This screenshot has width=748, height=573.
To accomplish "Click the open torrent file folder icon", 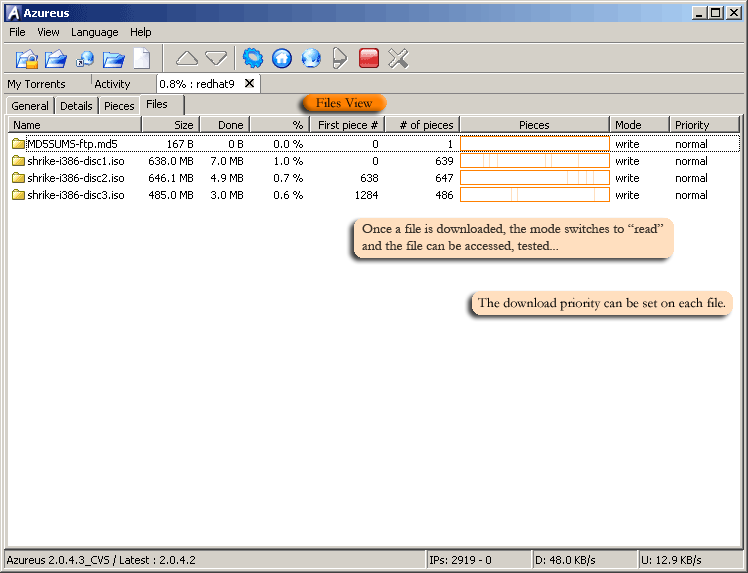I will [x=56, y=59].
